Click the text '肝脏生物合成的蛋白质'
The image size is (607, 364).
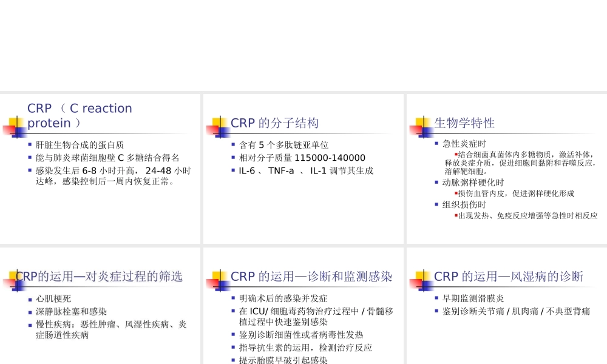[x=80, y=145]
